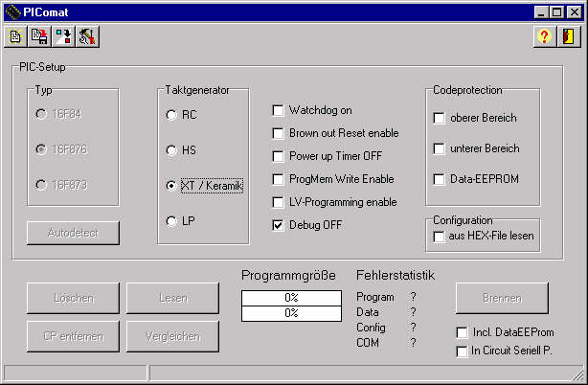
Task: Select the RC Taktgenerator option
Action: pyautogui.click(x=171, y=115)
